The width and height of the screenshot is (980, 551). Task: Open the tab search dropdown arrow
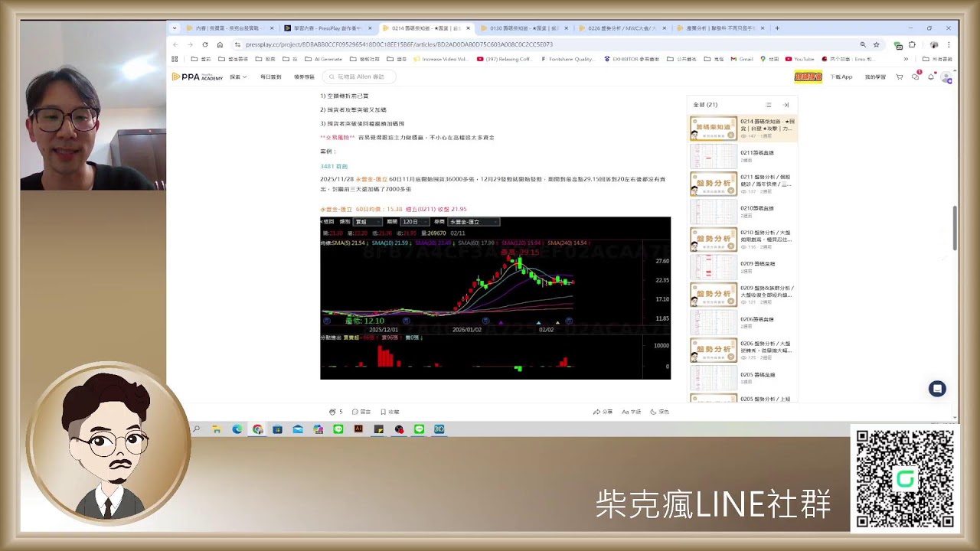coord(175,28)
